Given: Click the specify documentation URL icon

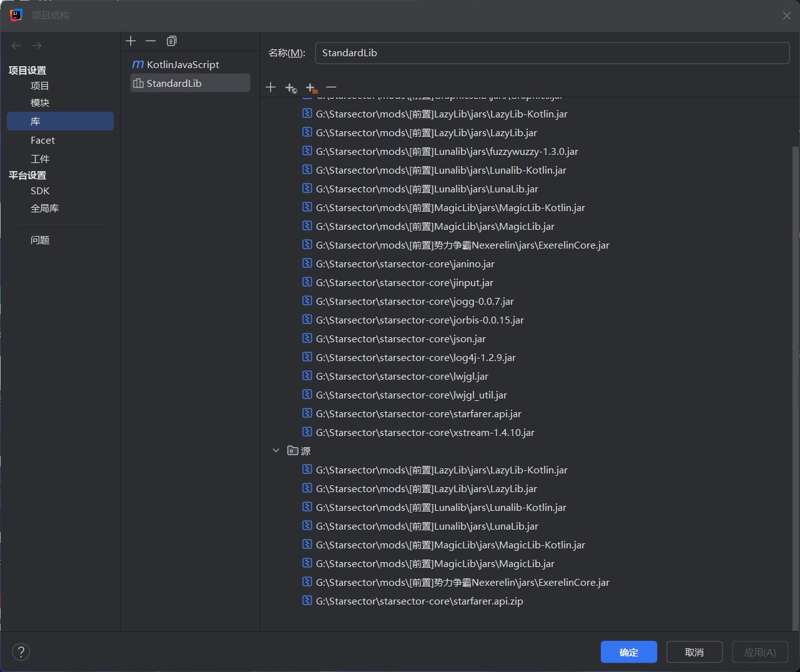Looking at the screenshot, I should click(290, 88).
